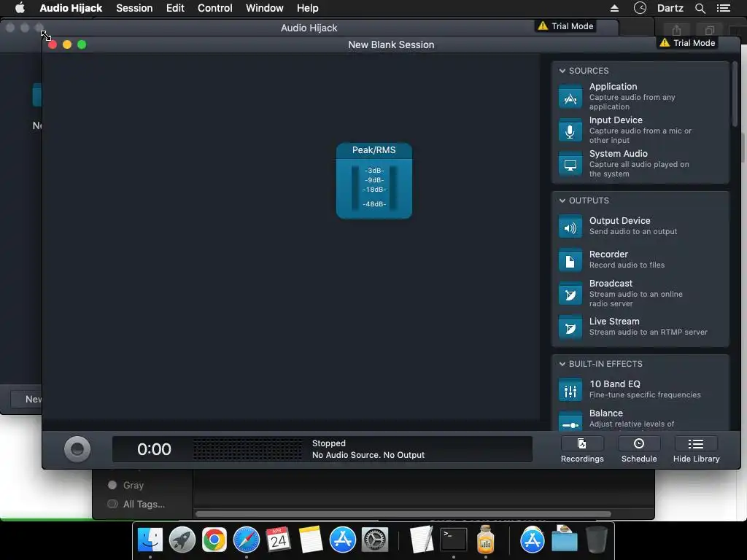Click horizontal scrollbar in the back window
Viewport: 747px width, 560px height.
click(x=403, y=514)
